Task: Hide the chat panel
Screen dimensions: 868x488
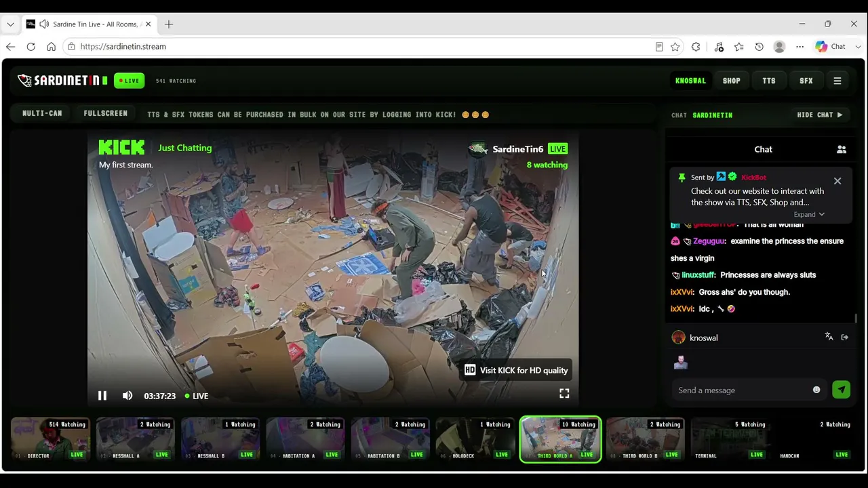Action: [x=820, y=115]
